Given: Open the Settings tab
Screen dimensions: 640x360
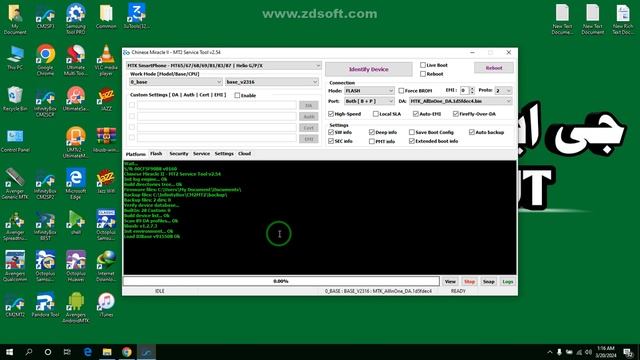Looking at the screenshot, I should [224, 154].
